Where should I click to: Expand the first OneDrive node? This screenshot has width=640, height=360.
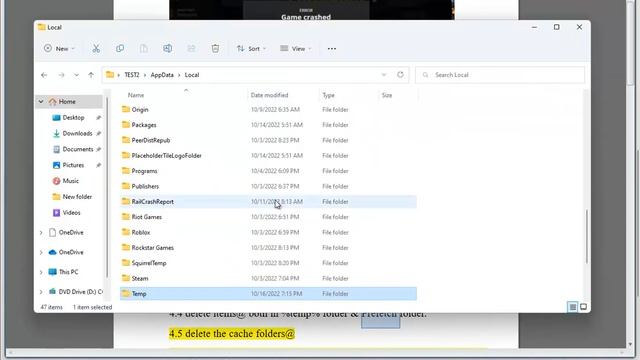(41, 233)
